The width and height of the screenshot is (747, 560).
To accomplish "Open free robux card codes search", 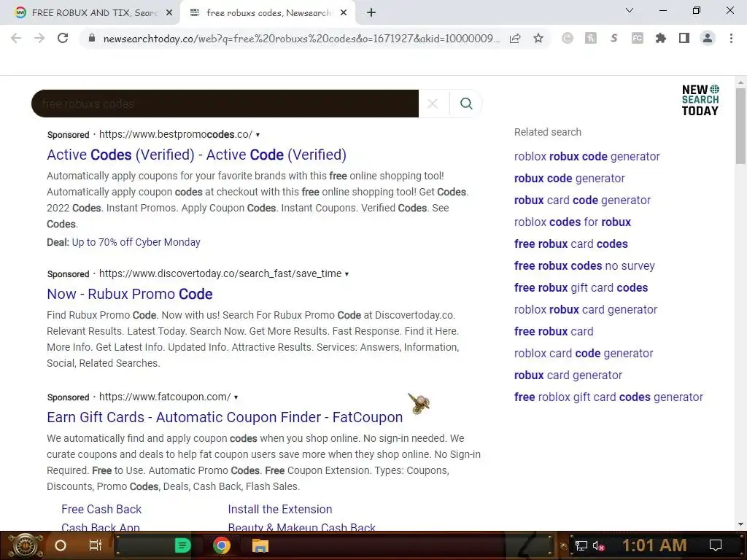I will [x=570, y=244].
